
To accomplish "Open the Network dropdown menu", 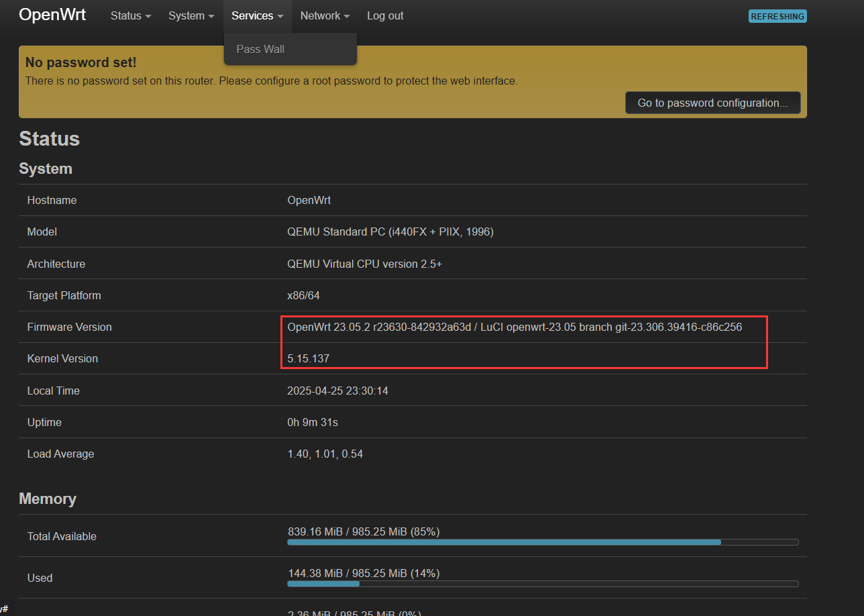I will 325,16.
